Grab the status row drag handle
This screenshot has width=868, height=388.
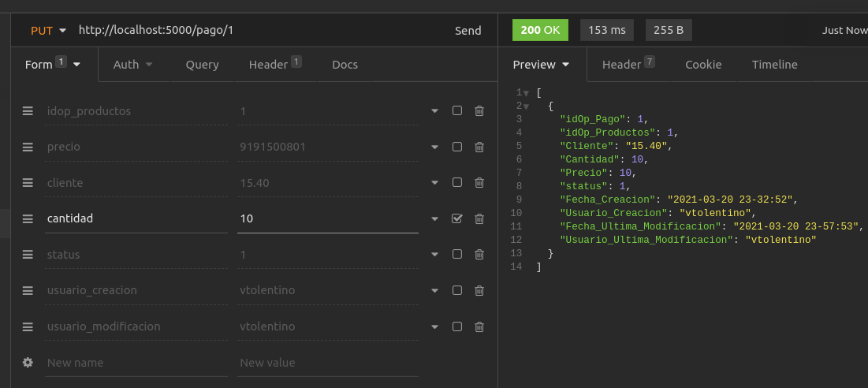[28, 255]
